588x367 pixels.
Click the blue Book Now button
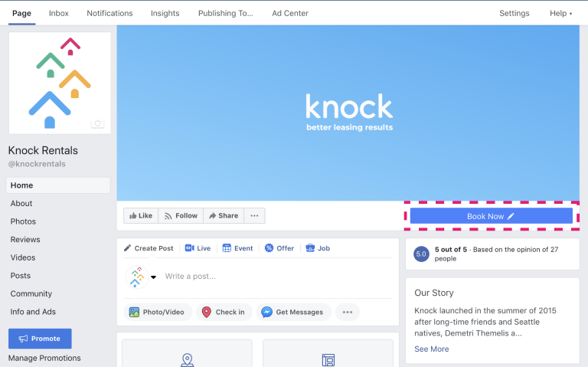pos(492,216)
